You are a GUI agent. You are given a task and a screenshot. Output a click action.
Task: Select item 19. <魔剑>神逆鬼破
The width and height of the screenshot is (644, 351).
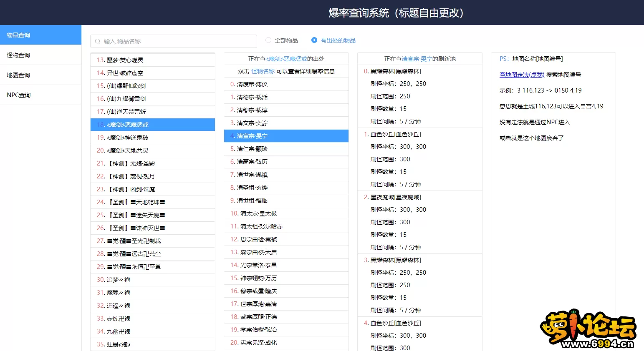(x=153, y=138)
